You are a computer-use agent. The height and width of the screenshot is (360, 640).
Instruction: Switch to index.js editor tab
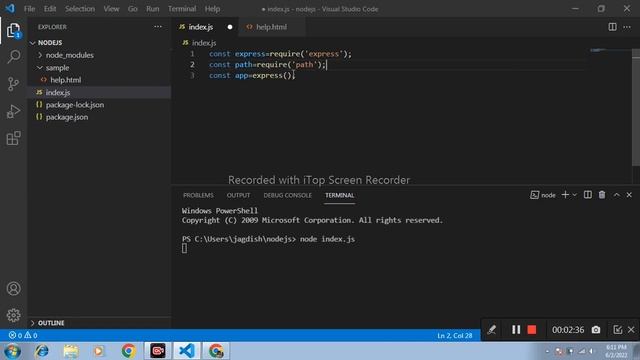[x=200, y=27]
